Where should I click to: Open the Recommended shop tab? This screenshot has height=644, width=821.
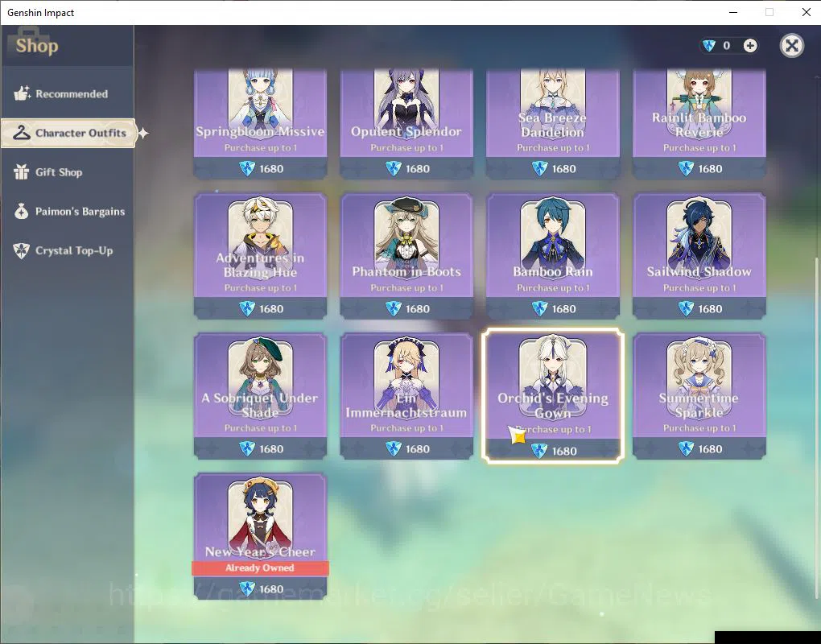67,93
